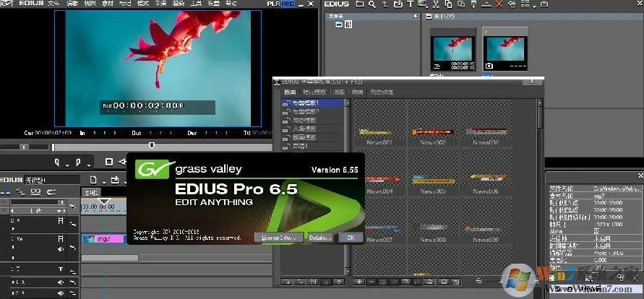Expand the 1 A audio track
The height and width of the screenshot is (299, 644).
14,282
